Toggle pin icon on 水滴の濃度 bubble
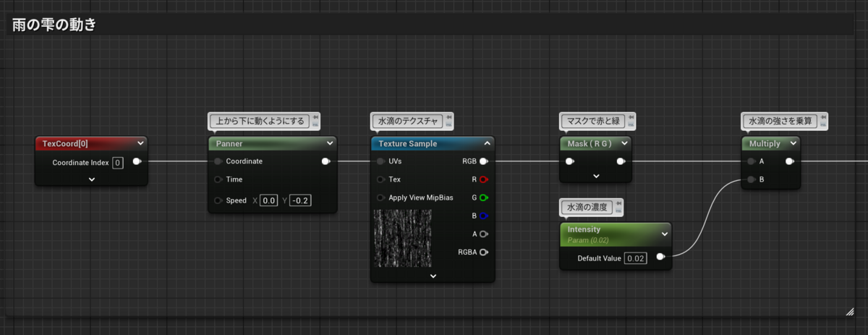 coord(618,204)
